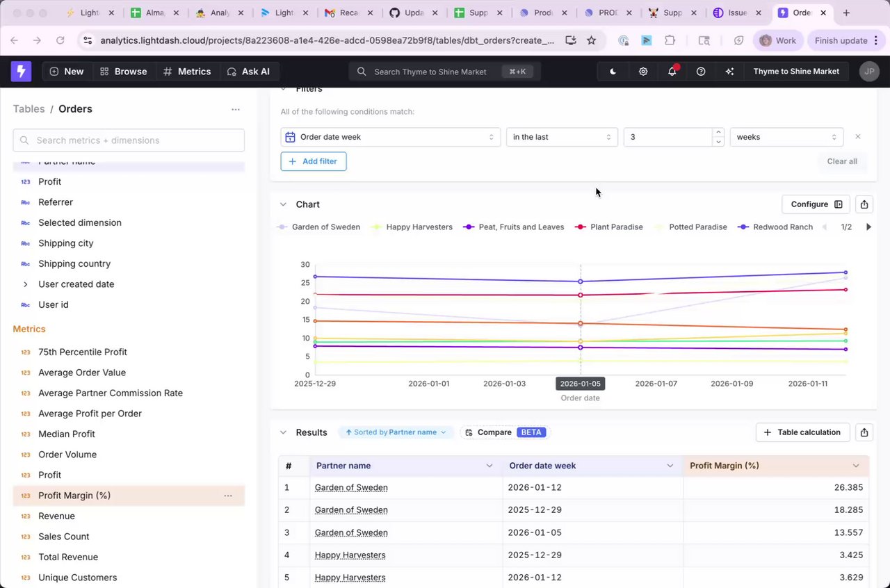
Task: Open notifications bell icon
Action: tap(672, 72)
